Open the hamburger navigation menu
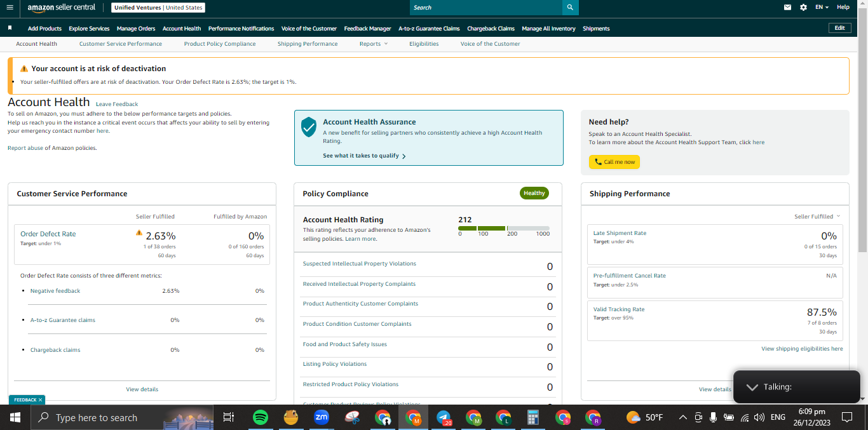This screenshot has width=868, height=430. coord(10,8)
